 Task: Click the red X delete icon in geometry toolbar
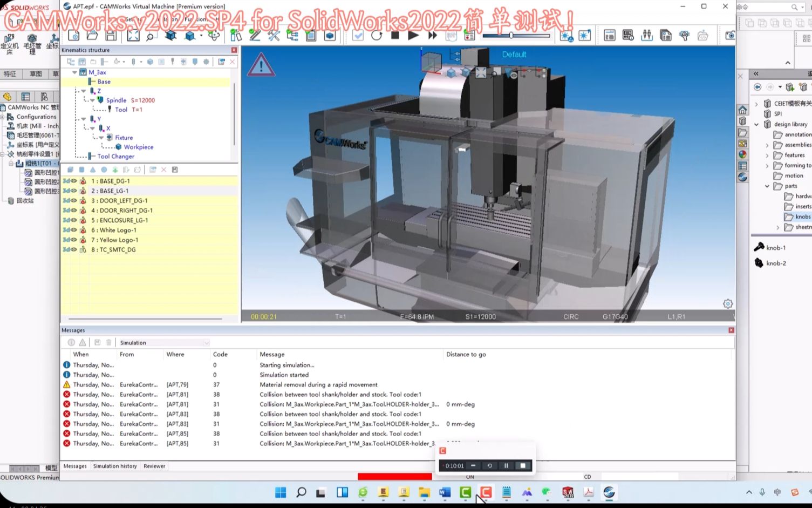click(164, 170)
